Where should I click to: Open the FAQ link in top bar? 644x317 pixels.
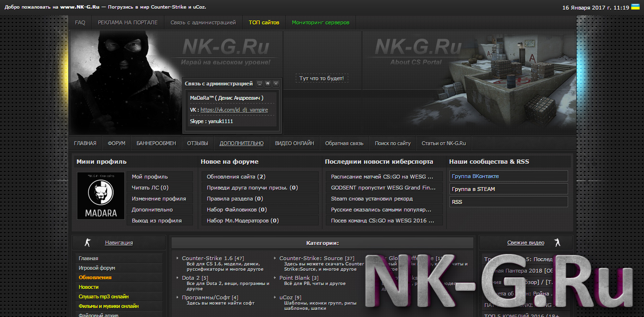(x=80, y=22)
